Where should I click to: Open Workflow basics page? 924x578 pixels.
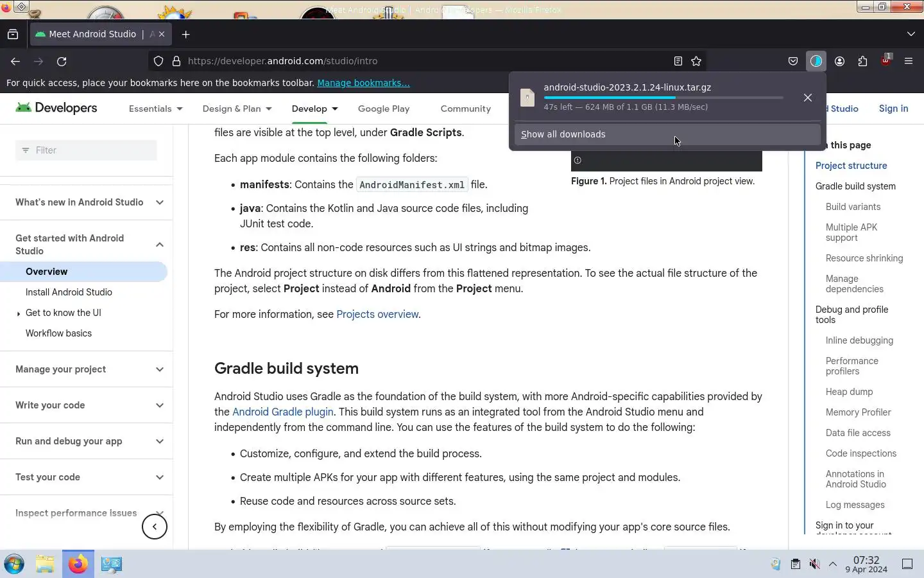click(x=58, y=333)
